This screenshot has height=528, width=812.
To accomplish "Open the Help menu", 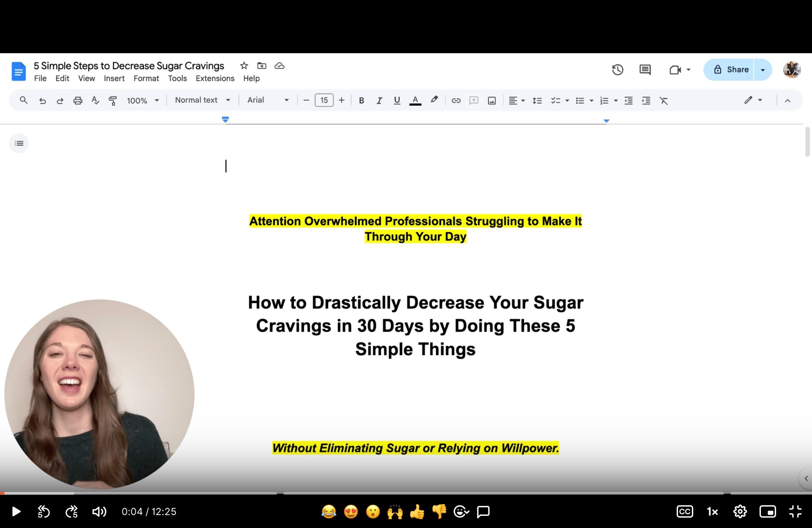I will tap(251, 79).
